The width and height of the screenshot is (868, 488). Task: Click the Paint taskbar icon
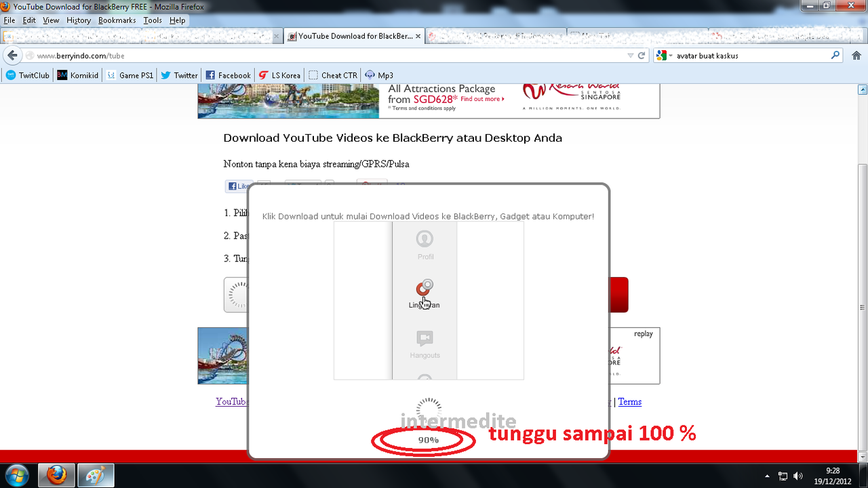96,475
